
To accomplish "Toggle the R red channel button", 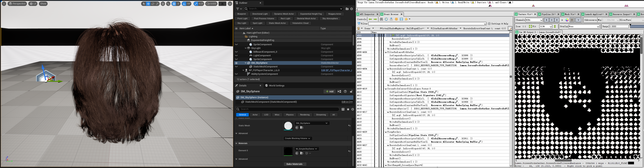I will click(547, 20).
